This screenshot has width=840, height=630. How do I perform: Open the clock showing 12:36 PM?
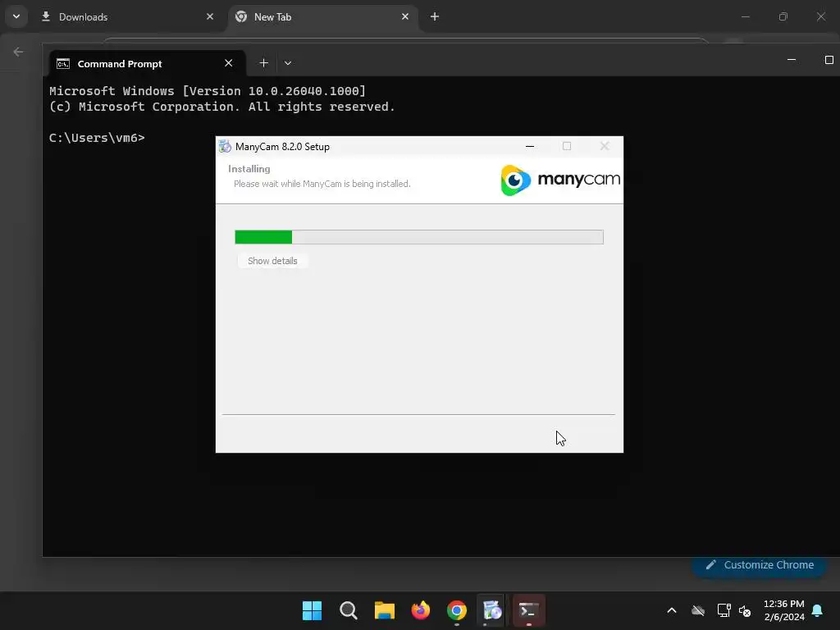[783, 610]
